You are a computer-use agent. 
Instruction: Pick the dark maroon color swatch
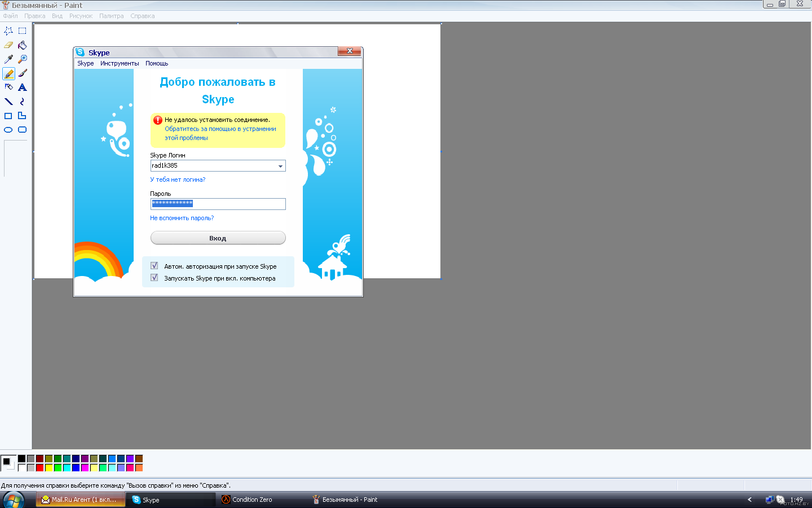pyautogui.click(x=39, y=459)
